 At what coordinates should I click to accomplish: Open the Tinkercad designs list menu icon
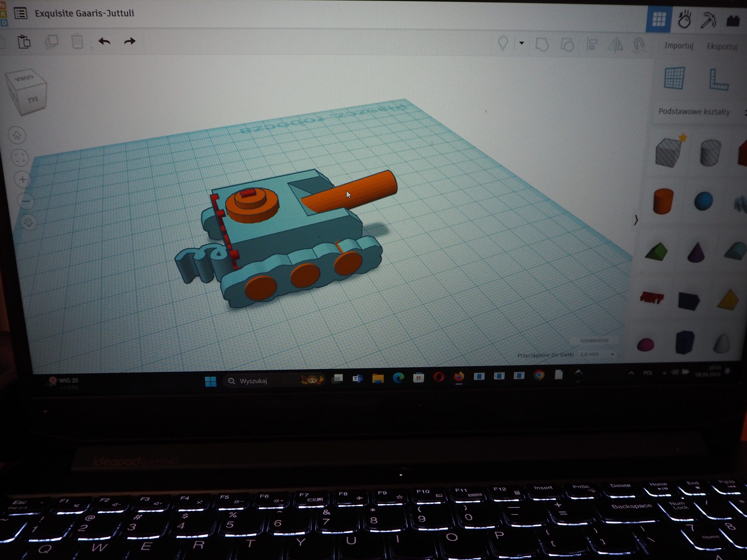click(21, 13)
